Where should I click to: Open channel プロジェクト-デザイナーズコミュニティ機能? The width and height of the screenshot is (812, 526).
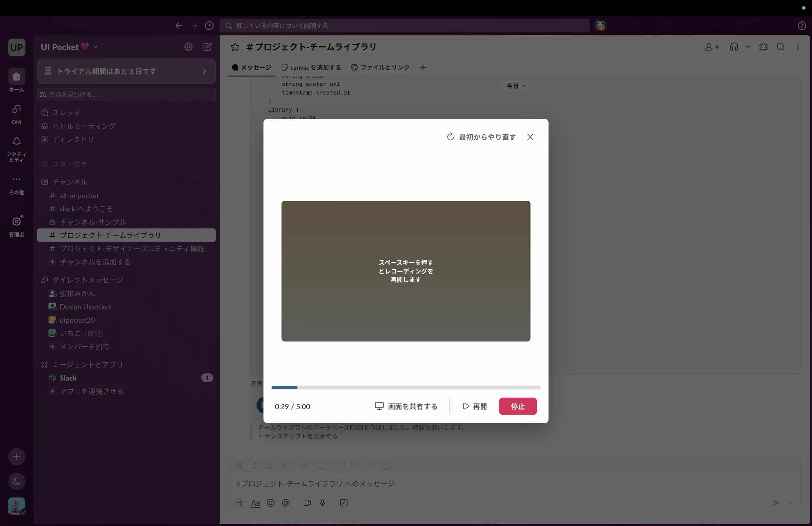tap(126, 249)
